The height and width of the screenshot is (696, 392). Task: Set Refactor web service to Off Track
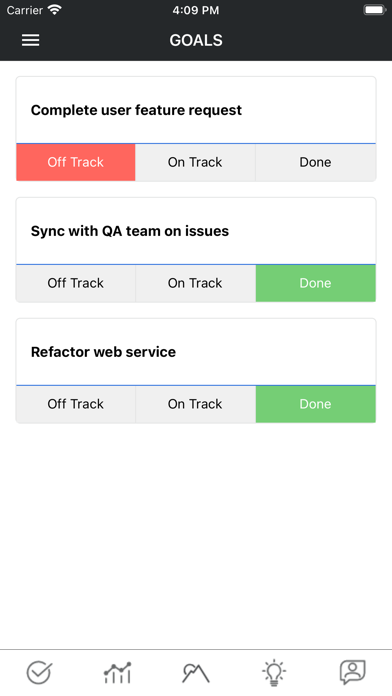click(x=75, y=404)
